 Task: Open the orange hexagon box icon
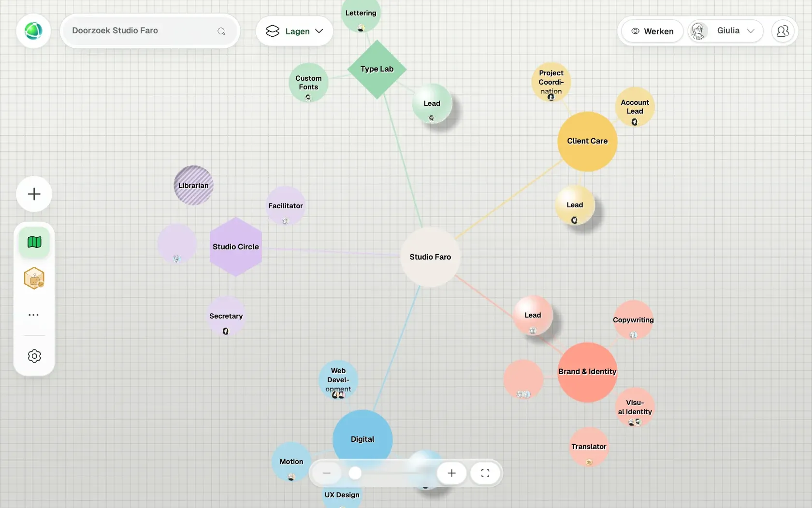click(x=34, y=278)
